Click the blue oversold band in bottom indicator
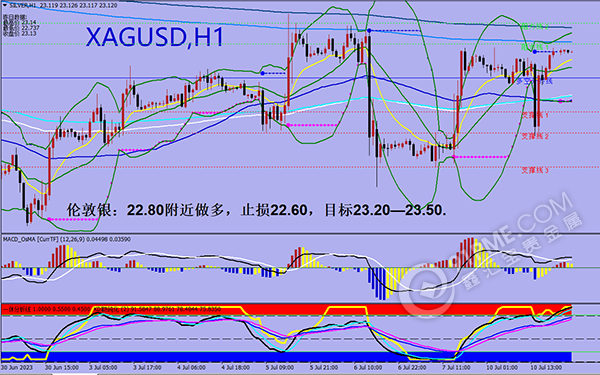Screen dimensions: 600x375 click(x=286, y=356)
